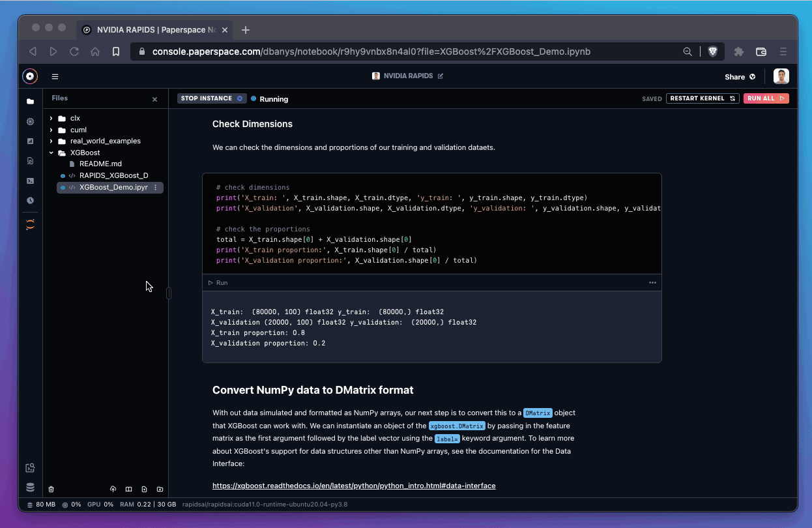Click the open-book icon in Files footer
812x528 pixels.
(128, 489)
